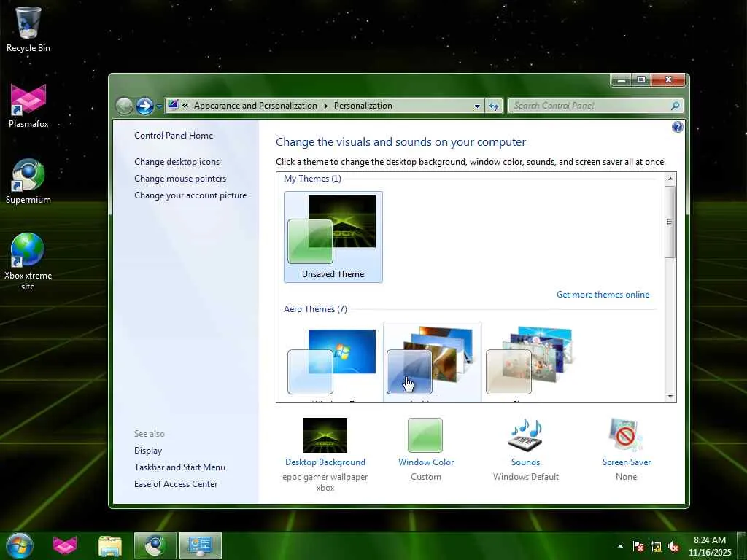This screenshot has height=560, width=747.
Task: Click the Aero Themes (7) group header
Action: tap(315, 309)
